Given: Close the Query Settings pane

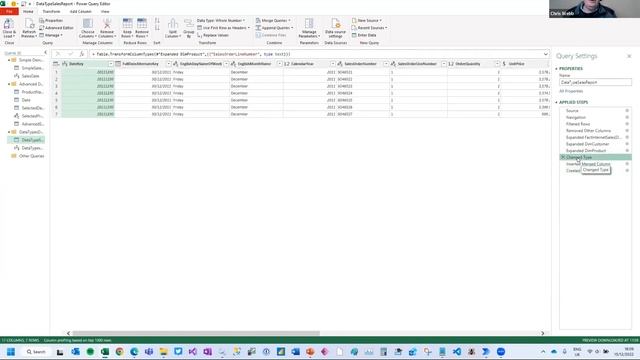Looking at the screenshot, I should [x=629, y=56].
